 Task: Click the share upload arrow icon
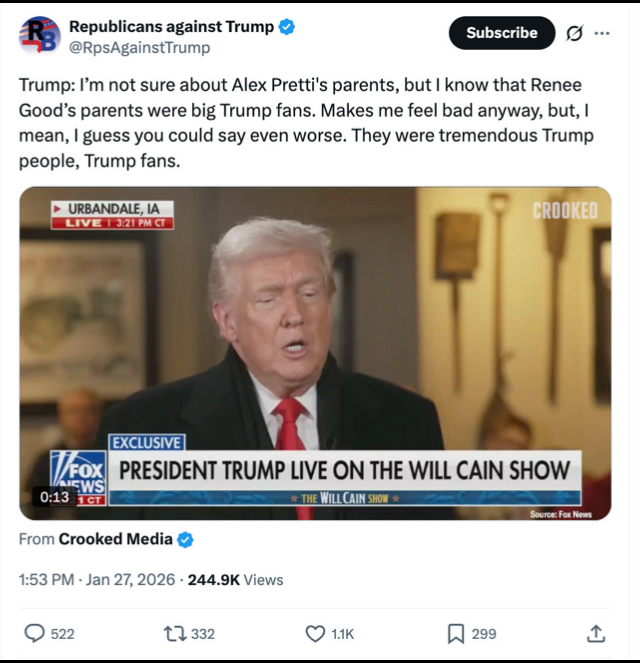click(596, 633)
